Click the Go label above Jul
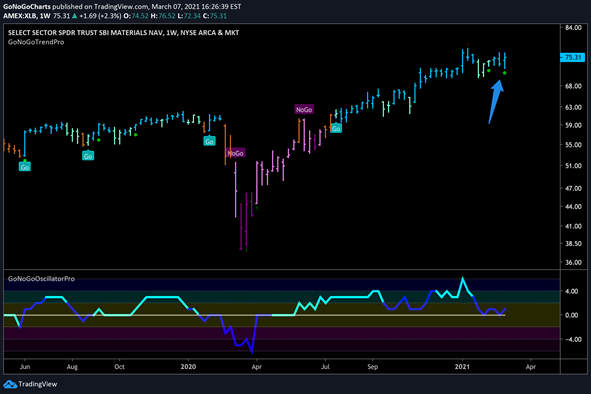591x394 pixels. pyautogui.click(x=336, y=129)
